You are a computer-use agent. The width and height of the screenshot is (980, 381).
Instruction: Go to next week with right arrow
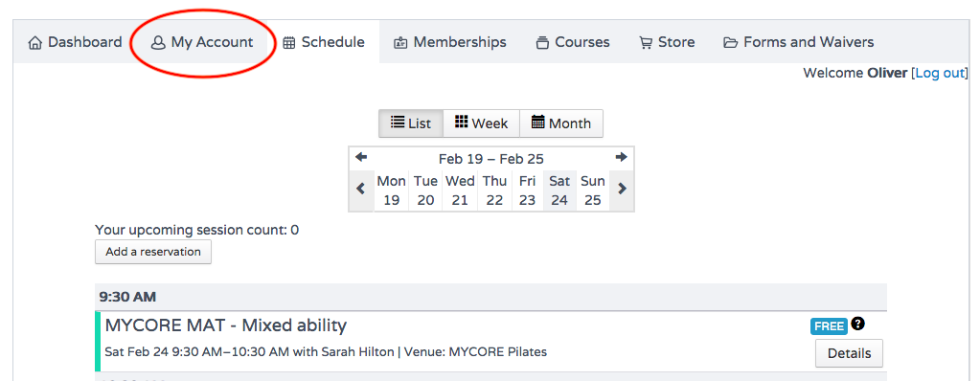(x=621, y=157)
